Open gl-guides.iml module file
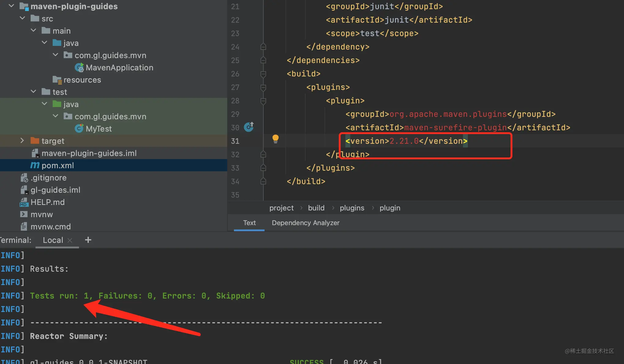Viewport: 624px width, 364px height. [x=55, y=190]
